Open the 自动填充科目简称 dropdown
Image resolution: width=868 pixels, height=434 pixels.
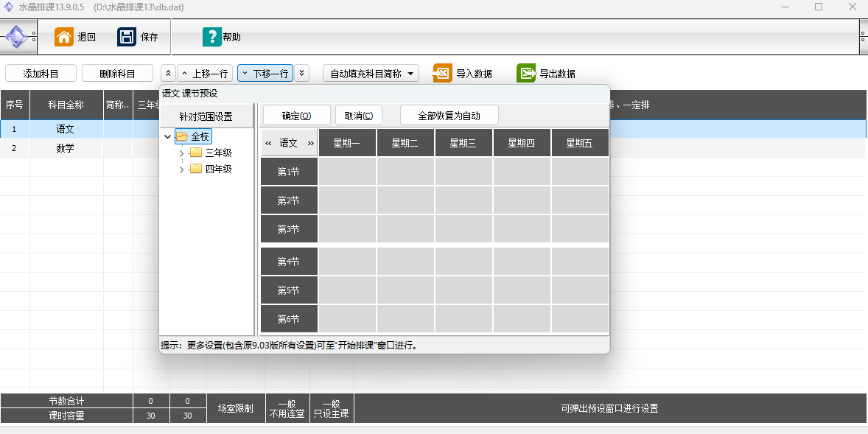pyautogui.click(x=410, y=74)
